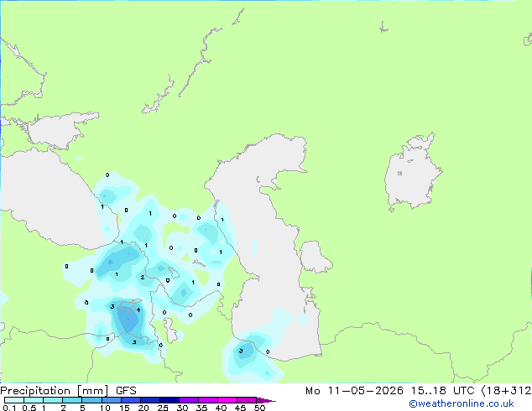Click the map precipitation value '4'
532x411 pixels.
click(x=138, y=310)
